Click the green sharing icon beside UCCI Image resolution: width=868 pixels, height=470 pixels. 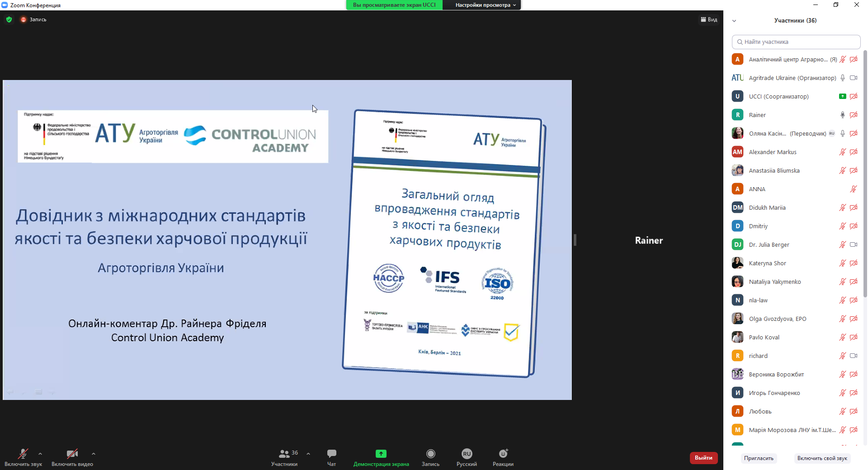[843, 96]
